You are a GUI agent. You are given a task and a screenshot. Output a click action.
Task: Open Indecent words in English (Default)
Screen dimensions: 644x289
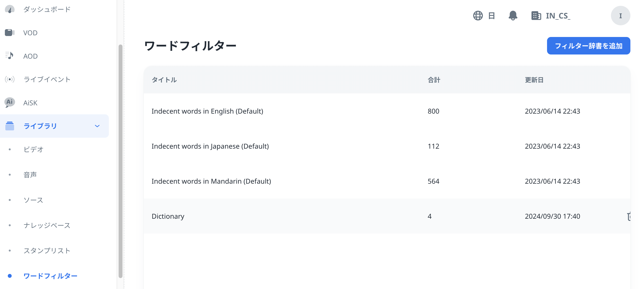pyautogui.click(x=207, y=111)
